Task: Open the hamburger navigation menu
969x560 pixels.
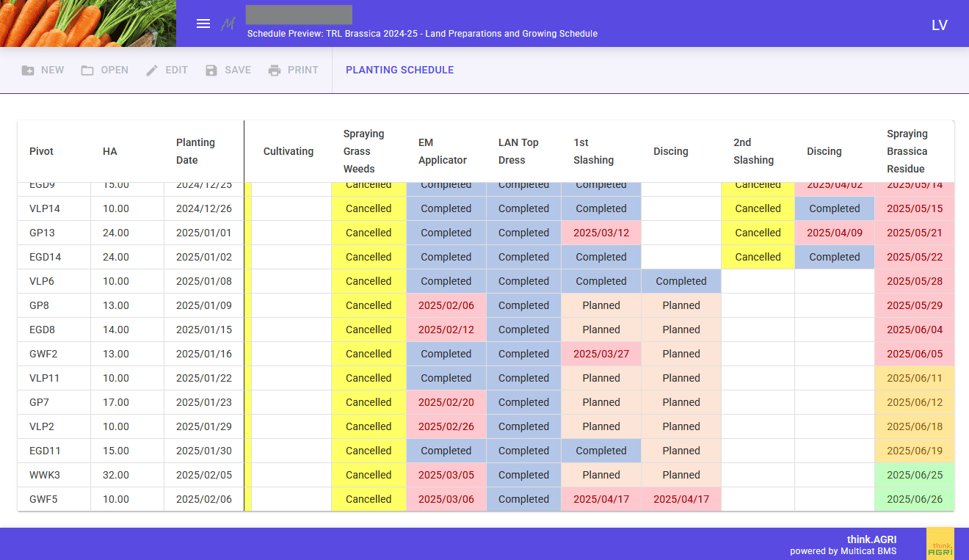Action: [203, 23]
